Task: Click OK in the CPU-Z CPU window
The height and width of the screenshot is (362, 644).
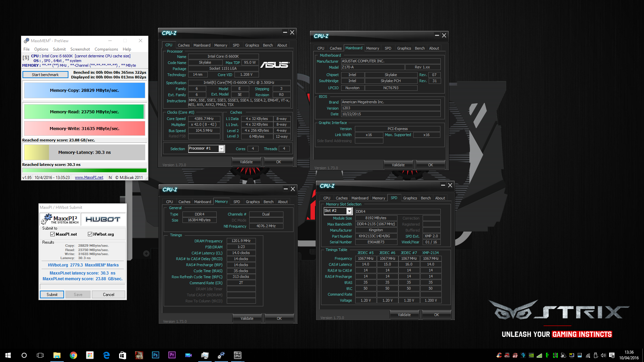Action: point(278,162)
